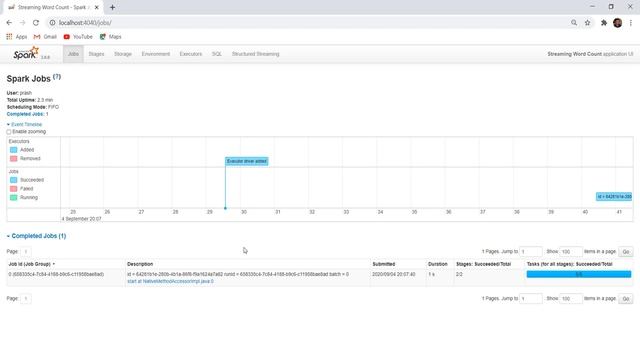This screenshot has width=640, height=360.
Task: Go back with the browser back arrow
Action: tap(9, 23)
